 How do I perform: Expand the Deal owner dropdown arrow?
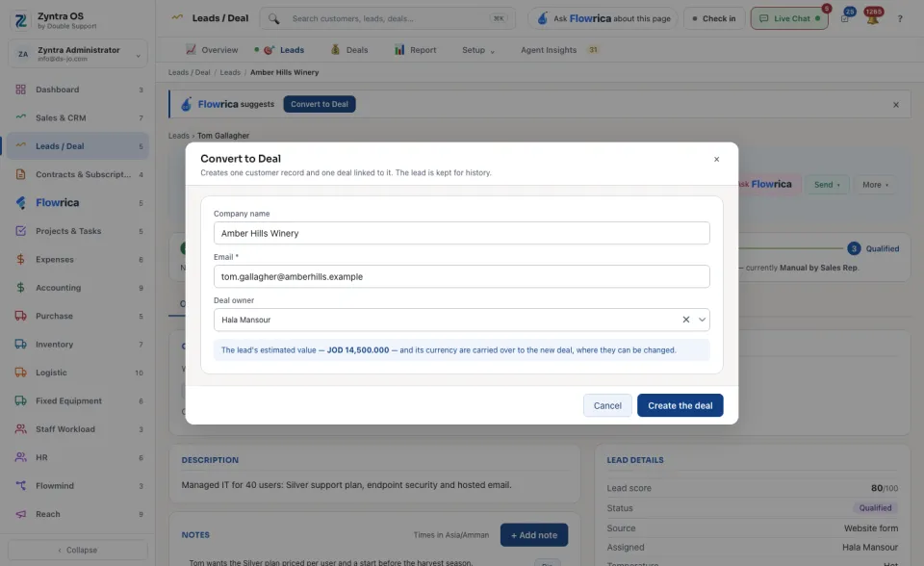(x=702, y=320)
